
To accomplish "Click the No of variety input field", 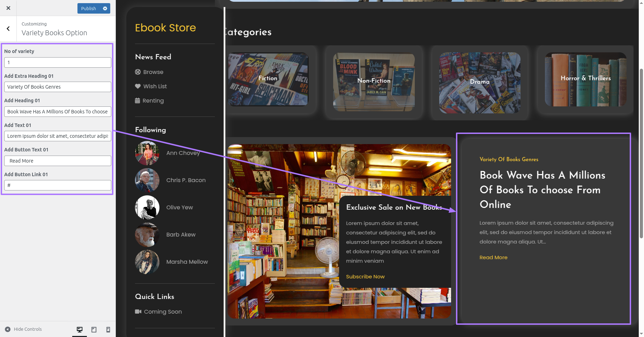I will [58, 62].
